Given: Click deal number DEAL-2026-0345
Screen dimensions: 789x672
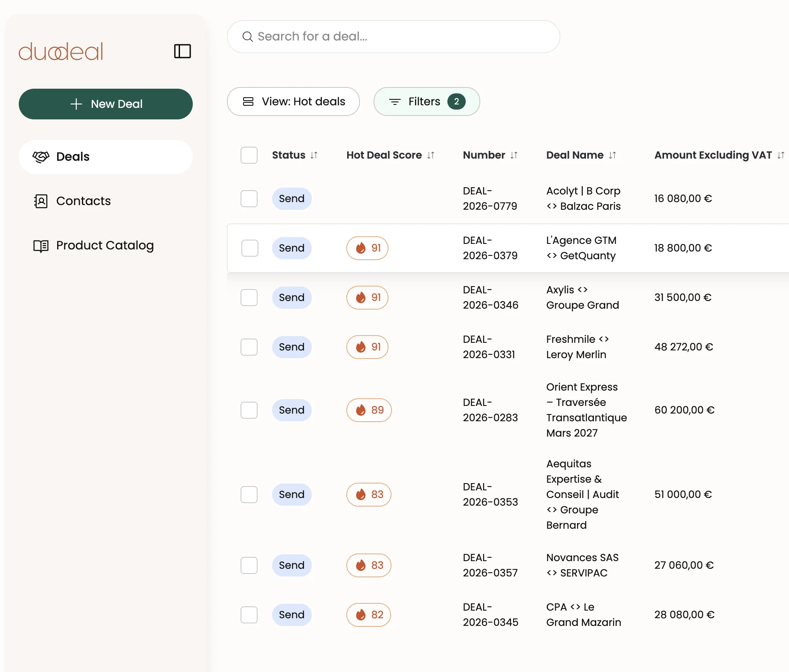Looking at the screenshot, I should point(491,615).
